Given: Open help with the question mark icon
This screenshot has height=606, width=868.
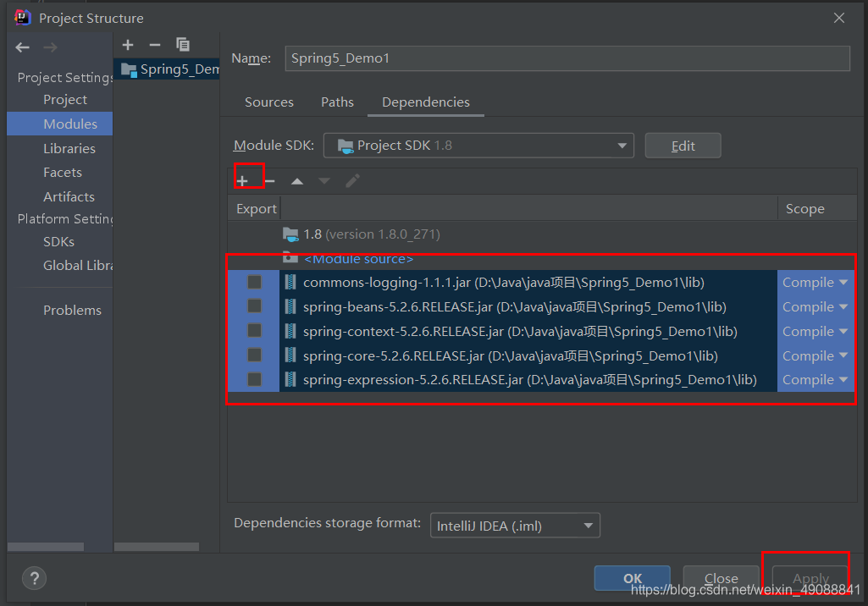Looking at the screenshot, I should [35, 578].
